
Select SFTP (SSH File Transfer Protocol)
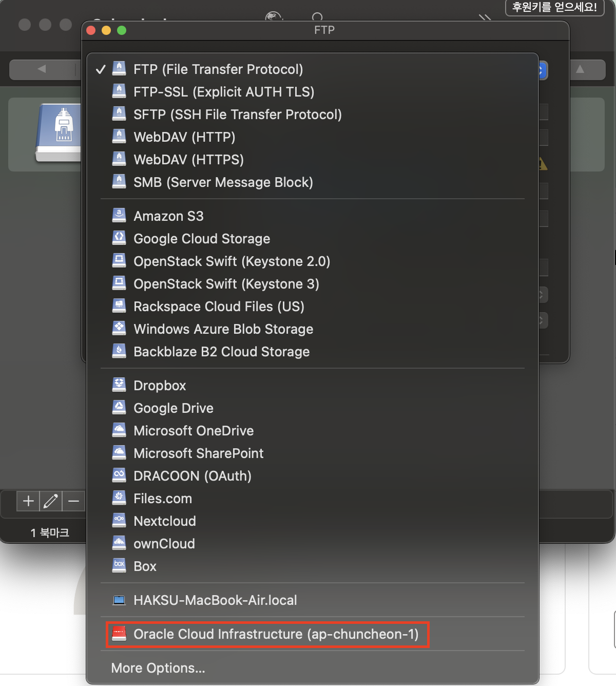(x=313, y=115)
